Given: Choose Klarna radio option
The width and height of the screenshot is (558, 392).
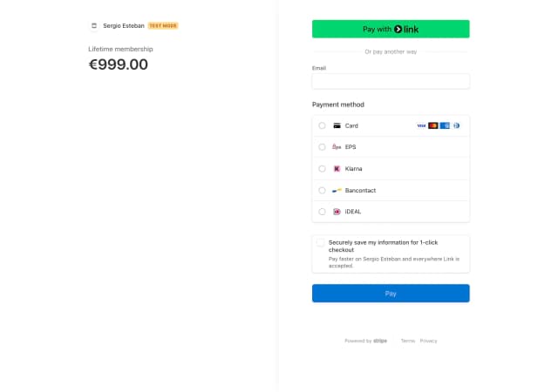Looking at the screenshot, I should tap(322, 169).
